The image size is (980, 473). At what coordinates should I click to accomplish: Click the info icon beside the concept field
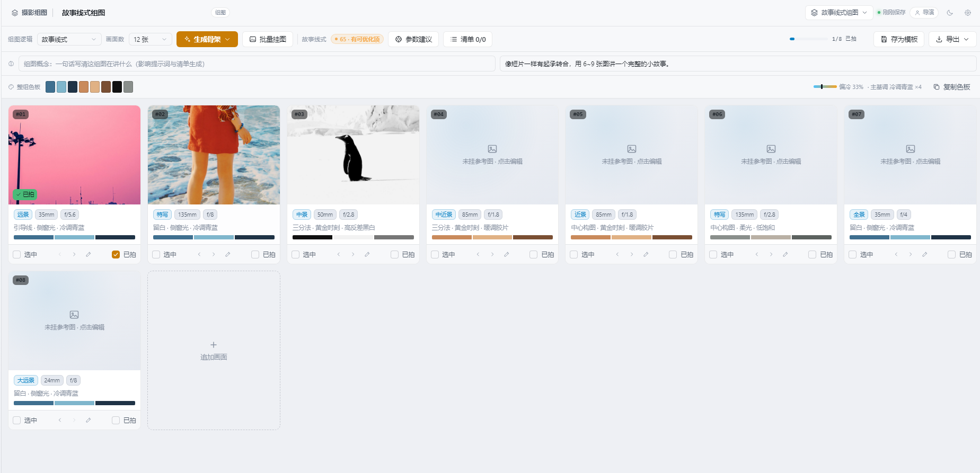[x=11, y=64]
